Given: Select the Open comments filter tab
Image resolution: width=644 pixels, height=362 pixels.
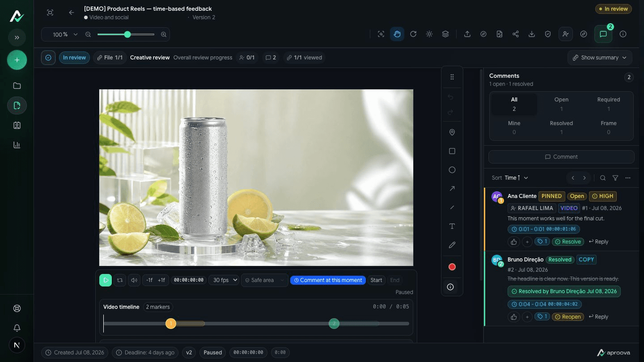Looking at the screenshot, I should coord(561,104).
